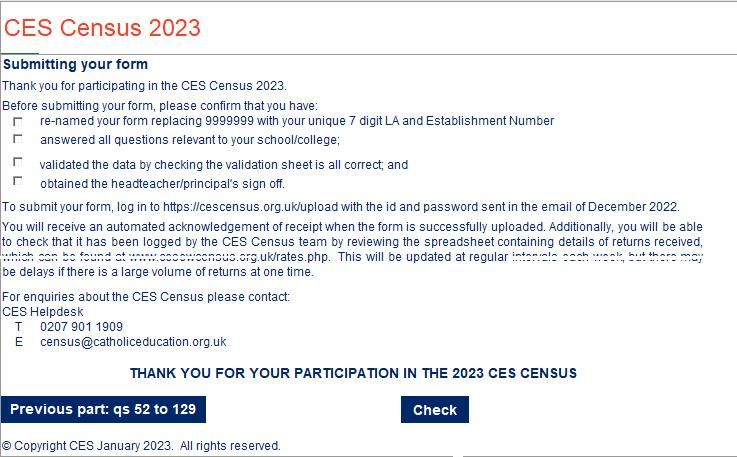Open the cescensus.org.uk/upload URL

point(251,207)
